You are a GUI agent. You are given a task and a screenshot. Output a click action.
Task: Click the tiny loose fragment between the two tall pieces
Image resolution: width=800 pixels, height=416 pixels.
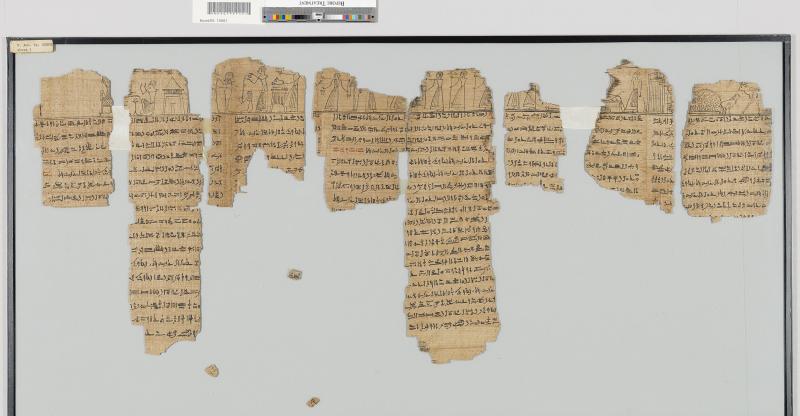(295, 274)
